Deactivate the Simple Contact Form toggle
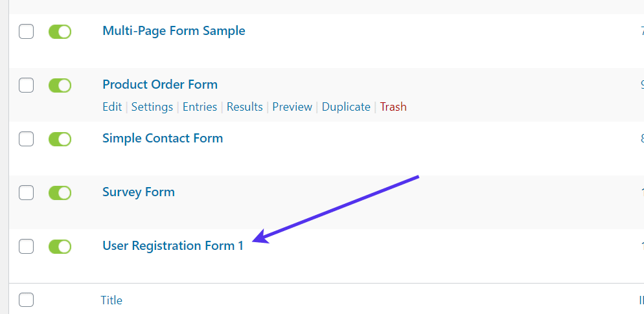The image size is (644, 314). pyautogui.click(x=60, y=139)
